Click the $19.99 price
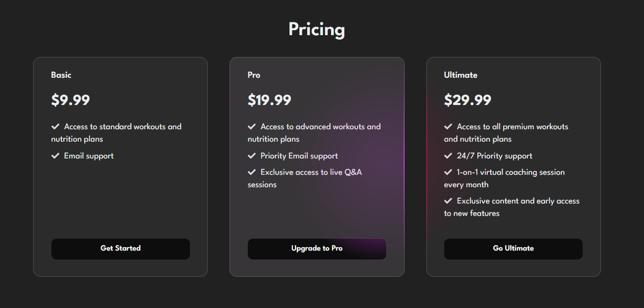The height and width of the screenshot is (308, 644). 270,101
